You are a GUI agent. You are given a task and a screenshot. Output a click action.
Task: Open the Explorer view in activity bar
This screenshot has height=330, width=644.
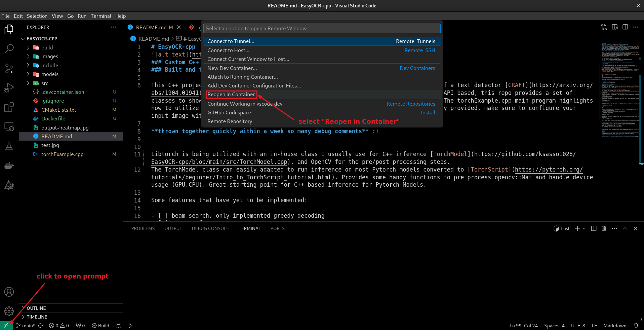[9, 30]
